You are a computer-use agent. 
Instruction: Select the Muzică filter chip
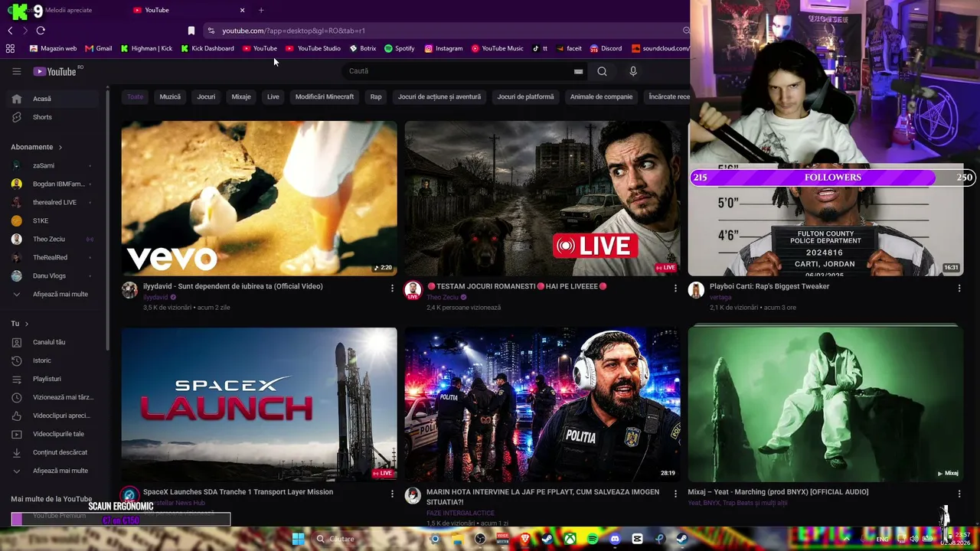pyautogui.click(x=170, y=97)
